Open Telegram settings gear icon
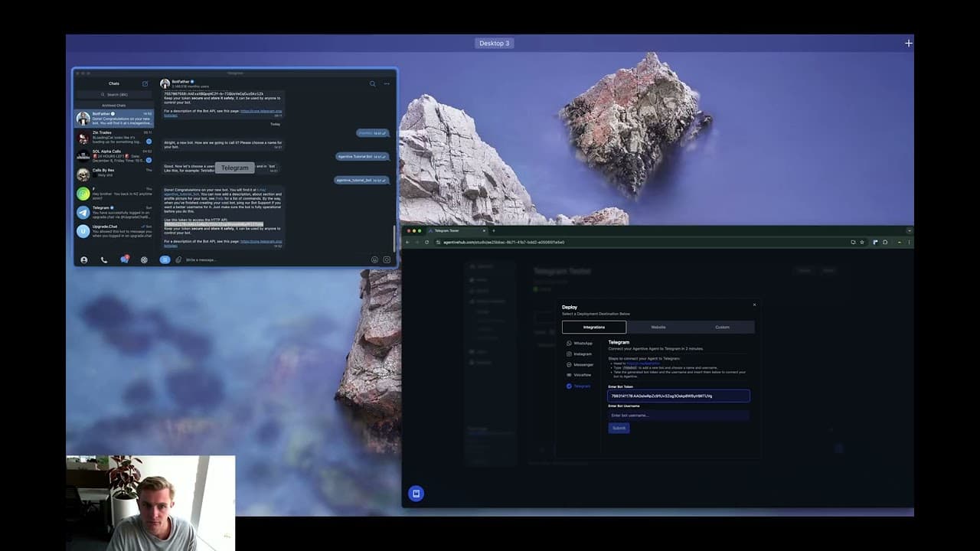This screenshot has width=980, height=551. tap(144, 260)
